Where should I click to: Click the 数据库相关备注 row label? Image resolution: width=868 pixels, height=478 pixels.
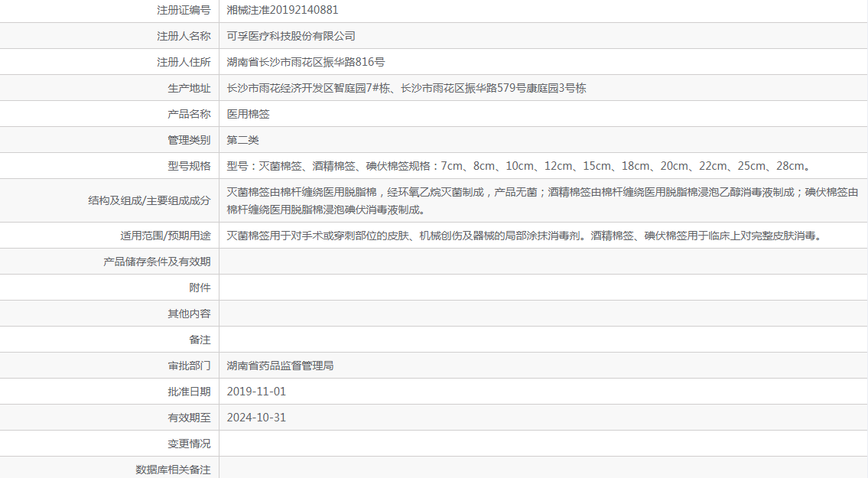pos(173,470)
